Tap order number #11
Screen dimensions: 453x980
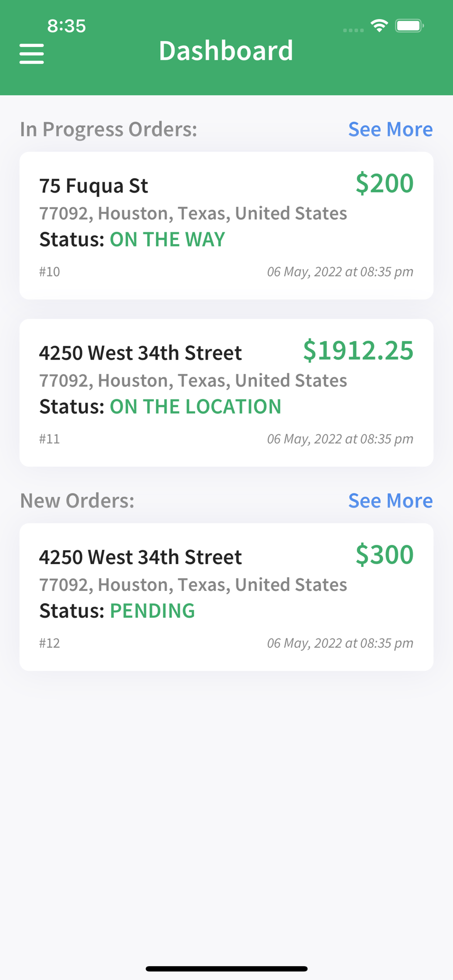point(50,439)
